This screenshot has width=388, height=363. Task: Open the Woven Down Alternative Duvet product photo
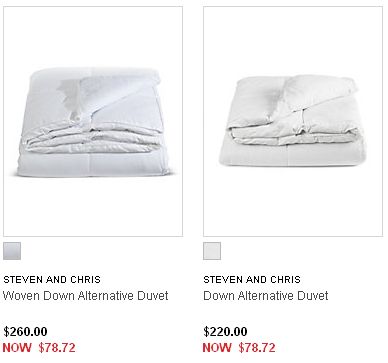pos(93,122)
